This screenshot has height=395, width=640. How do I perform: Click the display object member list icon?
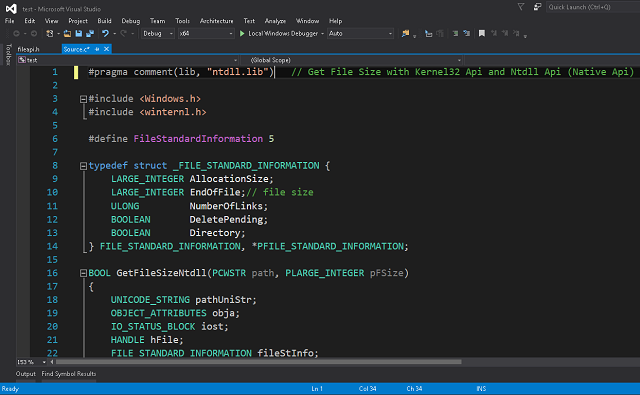coord(429,33)
